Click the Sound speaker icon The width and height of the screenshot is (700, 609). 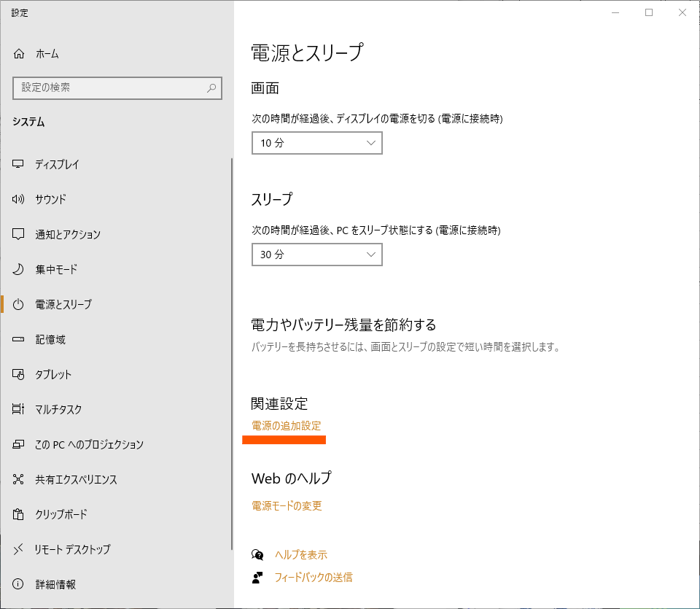19,199
